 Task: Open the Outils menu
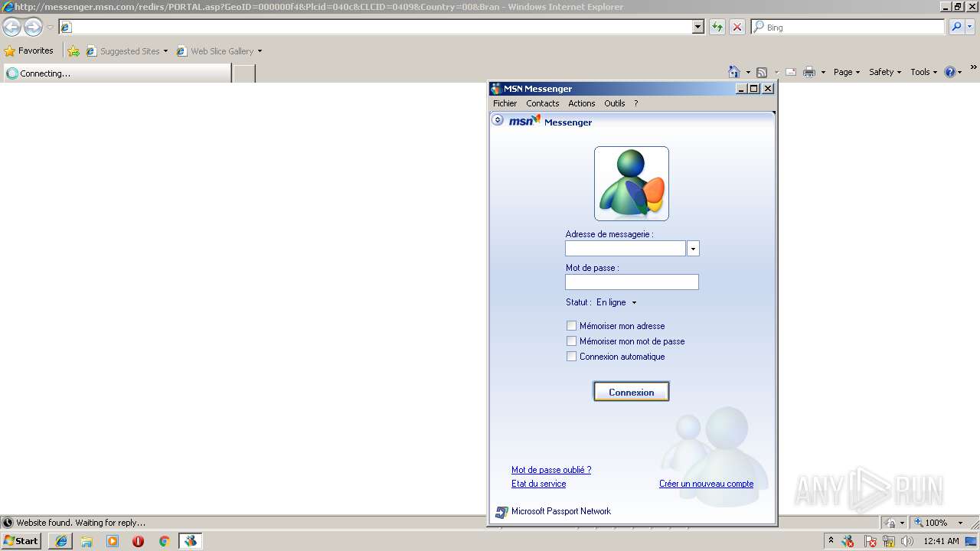(614, 103)
